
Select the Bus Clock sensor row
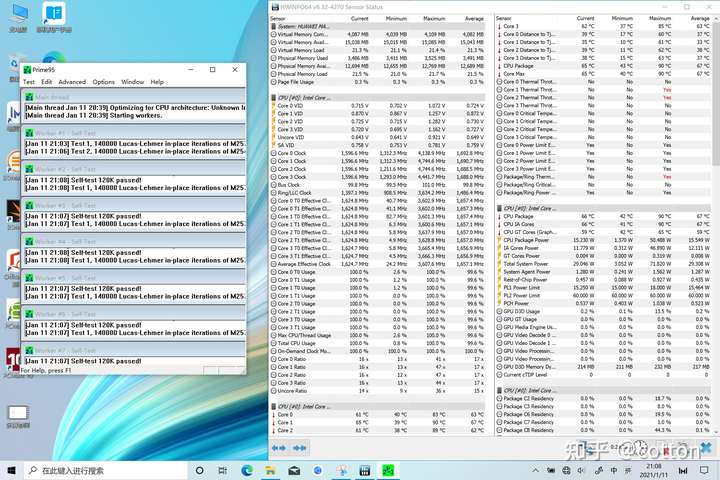tap(377, 185)
